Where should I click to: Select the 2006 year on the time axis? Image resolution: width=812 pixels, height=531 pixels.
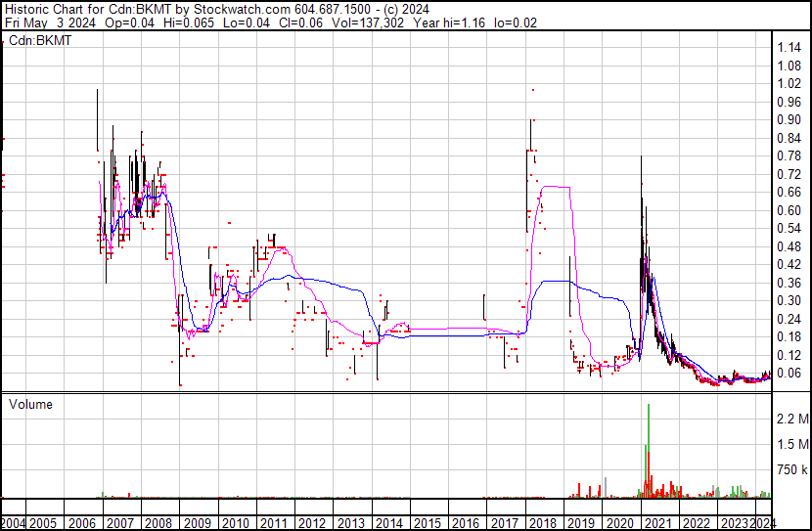82,523
